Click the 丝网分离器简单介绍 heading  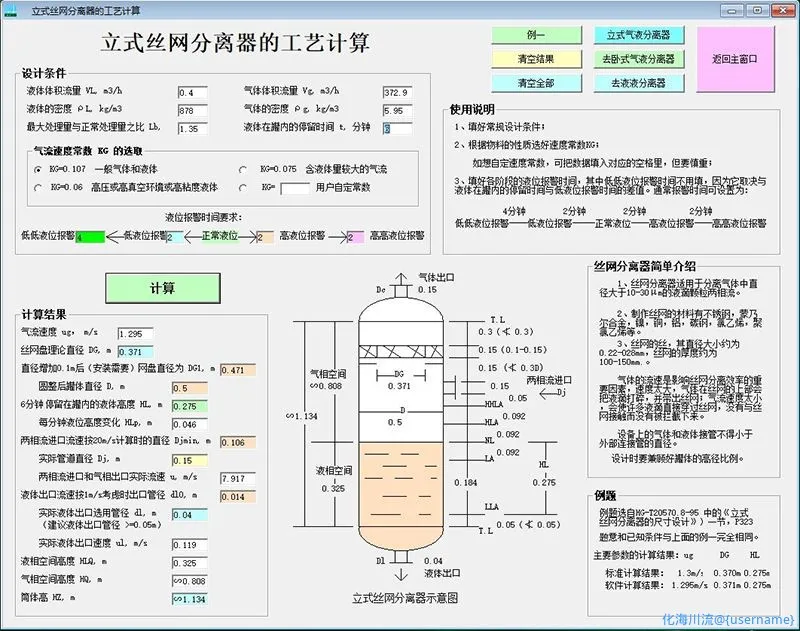pyautogui.click(x=645, y=266)
